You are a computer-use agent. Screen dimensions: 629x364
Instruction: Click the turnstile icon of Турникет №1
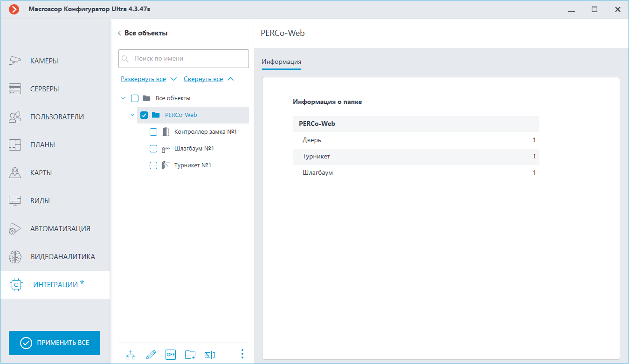coord(166,165)
